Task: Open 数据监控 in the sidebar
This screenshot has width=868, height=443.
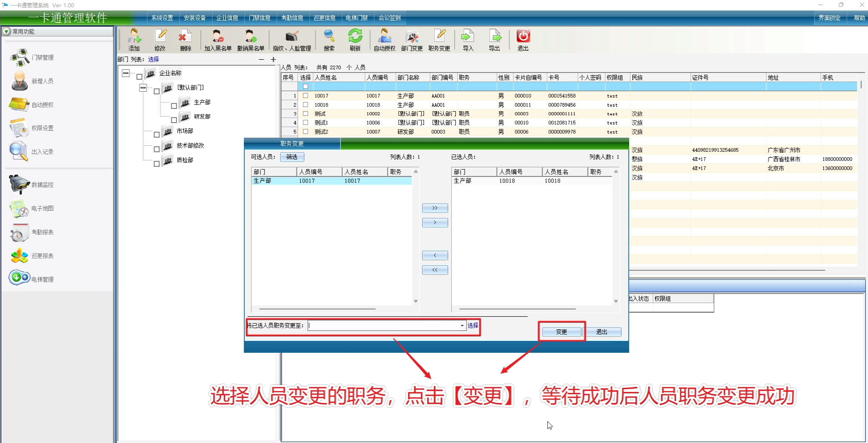Action: [x=32, y=185]
